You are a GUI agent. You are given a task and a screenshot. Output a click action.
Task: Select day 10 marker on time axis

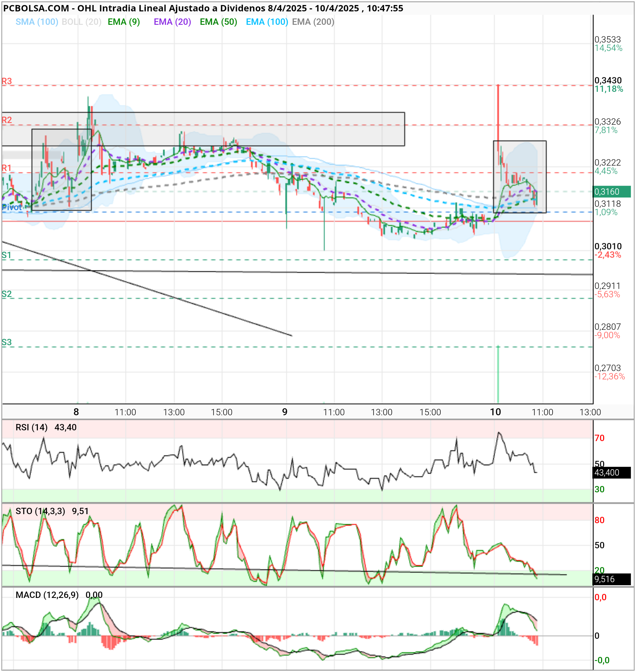tap(495, 412)
